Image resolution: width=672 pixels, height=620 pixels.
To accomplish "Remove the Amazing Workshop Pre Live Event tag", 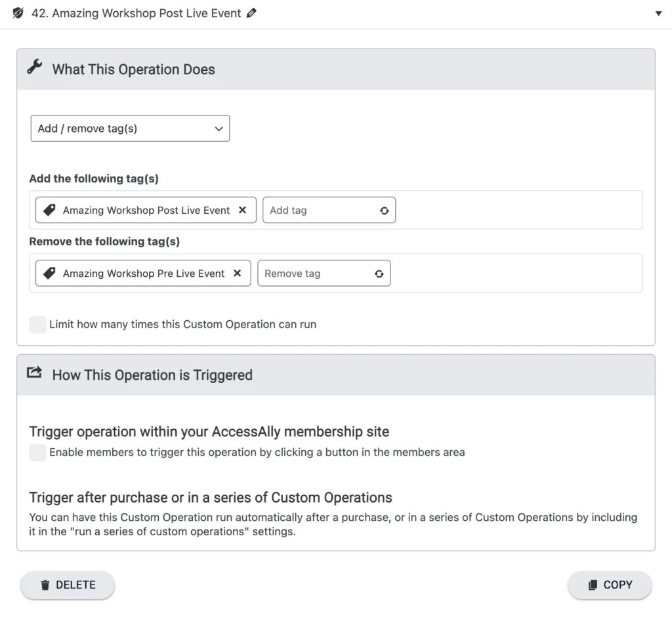I will tap(238, 274).
